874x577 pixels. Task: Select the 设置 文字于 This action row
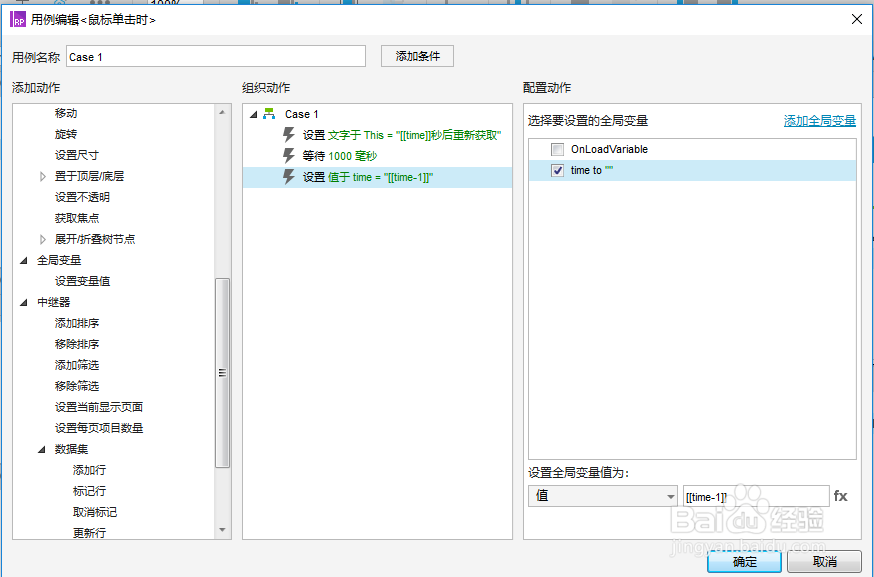click(x=377, y=135)
